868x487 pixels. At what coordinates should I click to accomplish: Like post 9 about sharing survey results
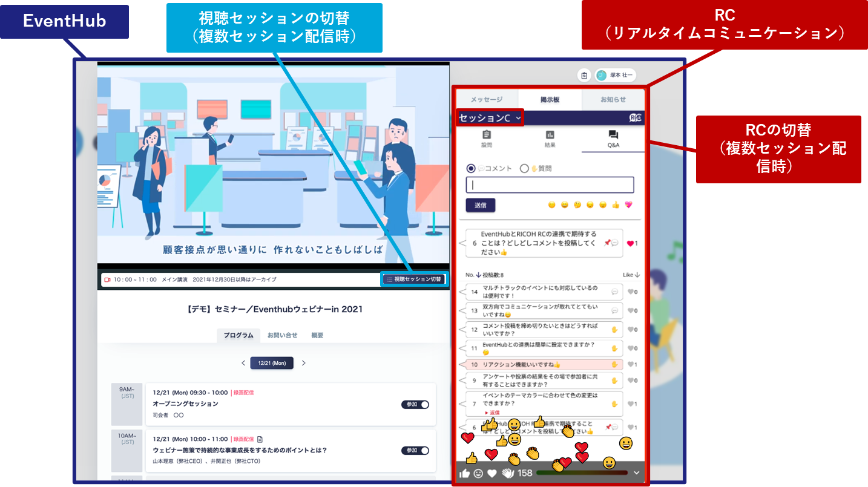coord(630,381)
